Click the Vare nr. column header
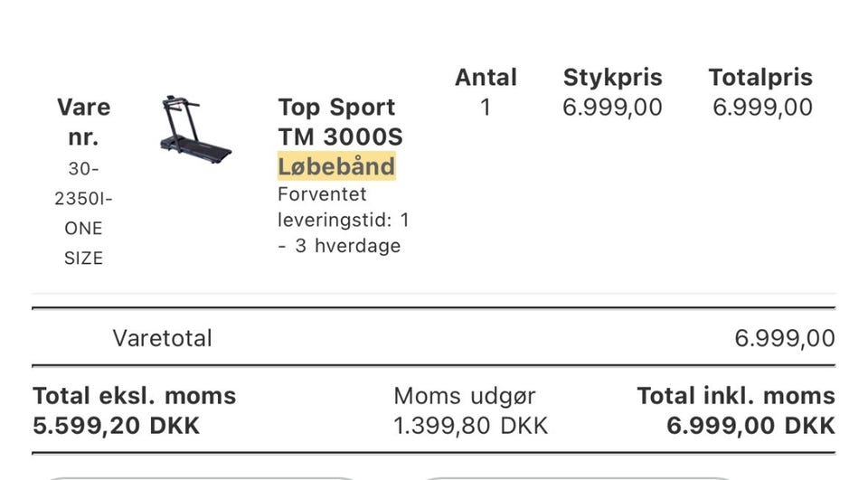Viewport: 868px width, 480px height. click(83, 122)
